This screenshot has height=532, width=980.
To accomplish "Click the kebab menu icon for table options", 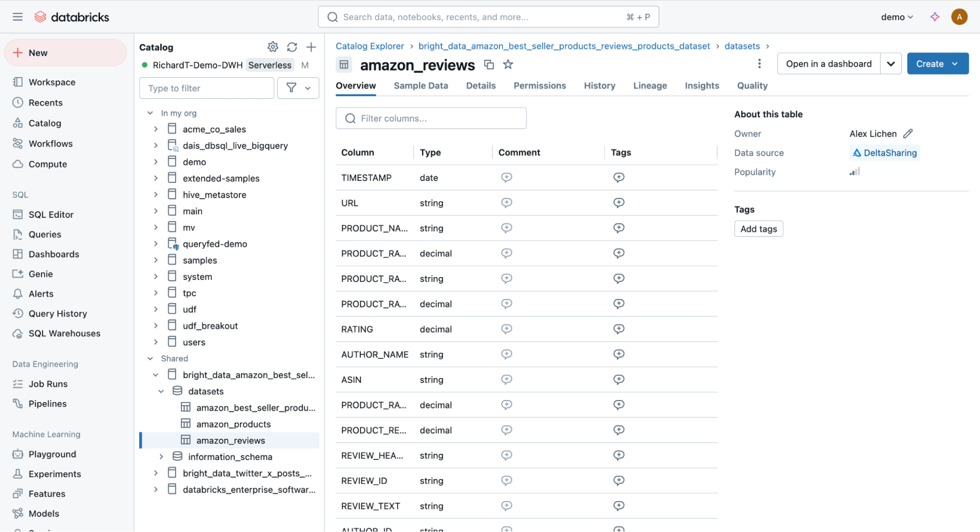I will 760,64.
